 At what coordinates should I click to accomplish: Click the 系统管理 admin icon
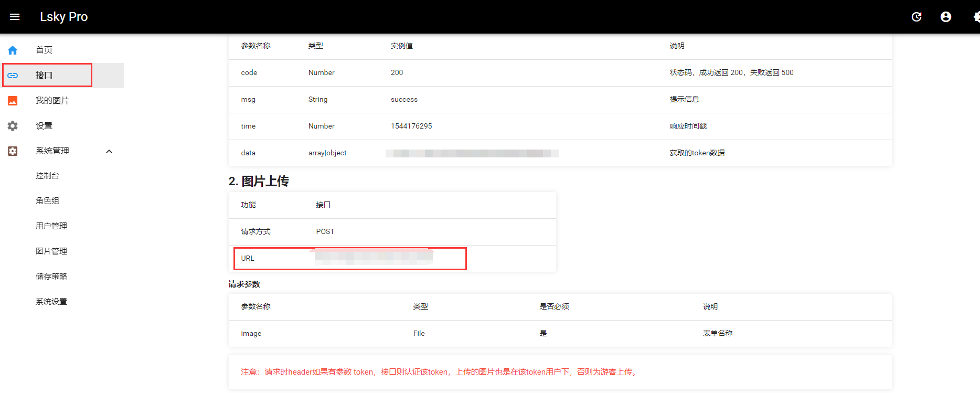point(13,151)
